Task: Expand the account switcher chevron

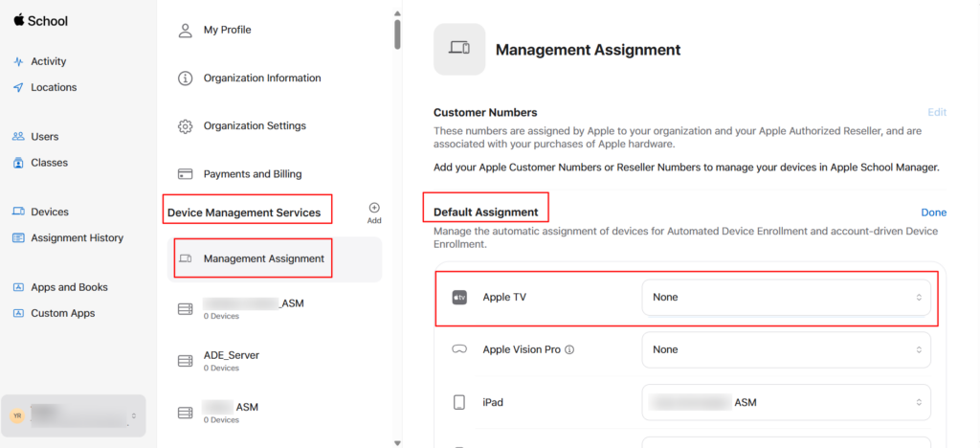Action: [133, 415]
